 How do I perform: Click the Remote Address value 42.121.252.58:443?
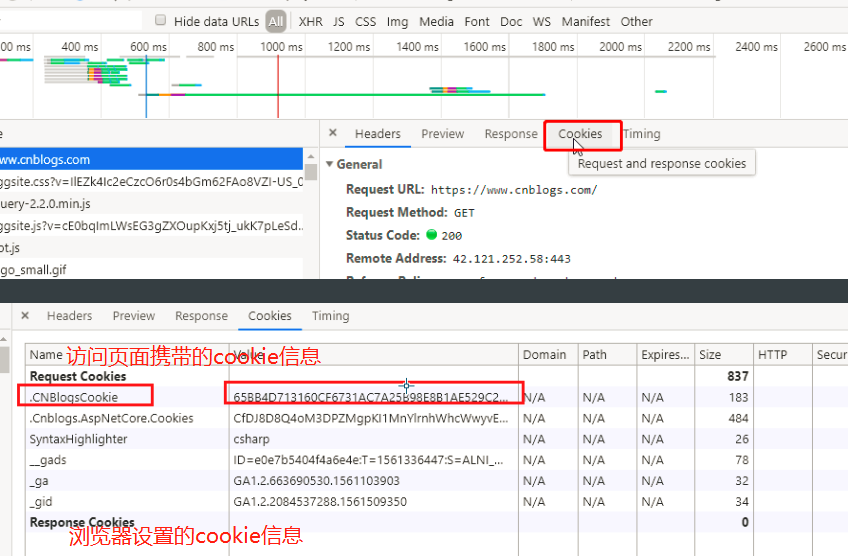(x=512, y=259)
